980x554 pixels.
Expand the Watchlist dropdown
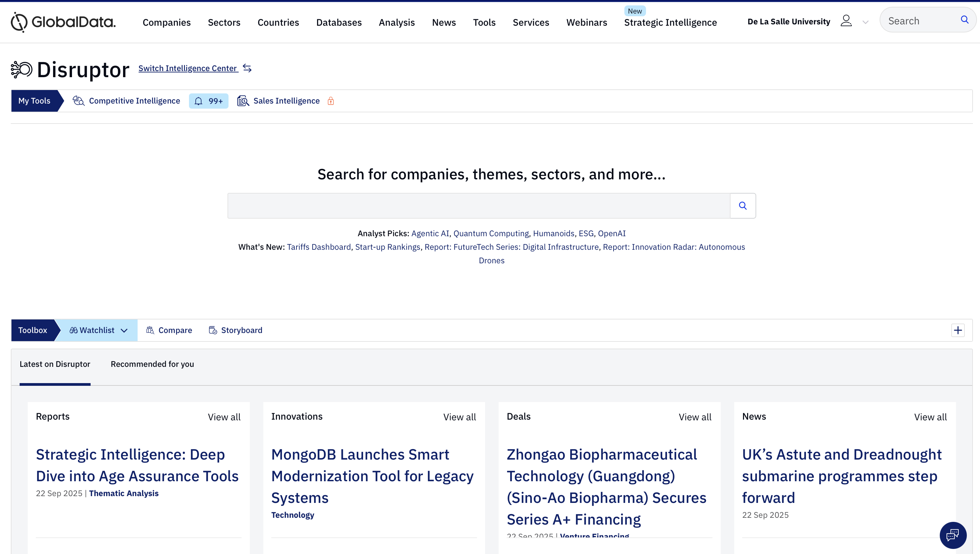point(124,331)
